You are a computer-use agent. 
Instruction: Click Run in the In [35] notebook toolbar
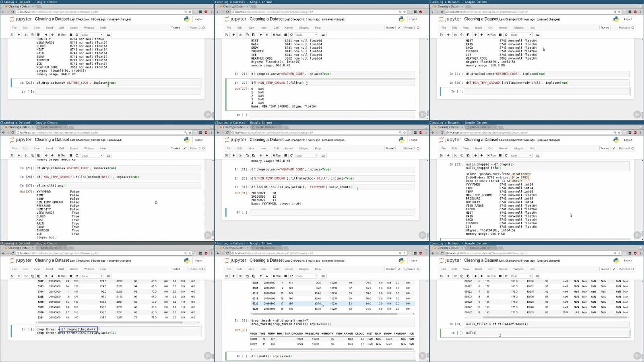coord(277,276)
